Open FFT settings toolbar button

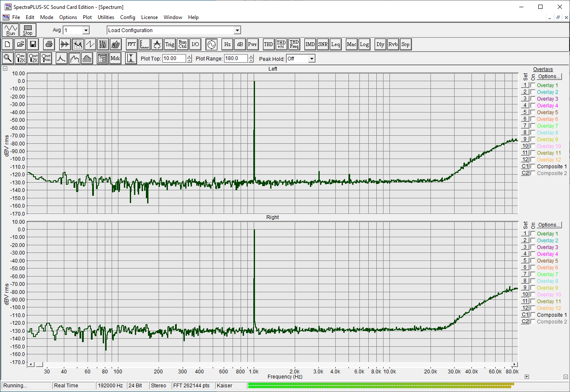coord(132,44)
